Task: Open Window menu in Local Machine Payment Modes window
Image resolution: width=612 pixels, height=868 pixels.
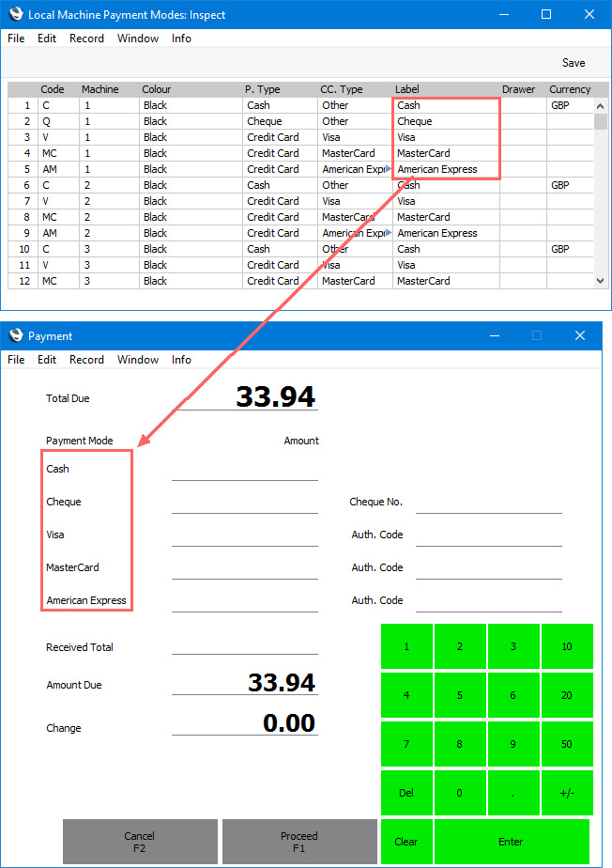Action: [x=138, y=39]
